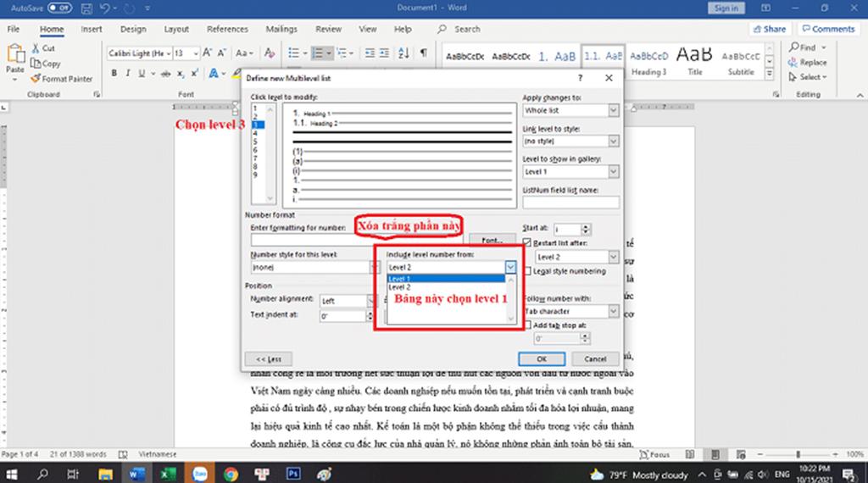Screen dimensions: 868x483
Task: Click the Paste icon in Clipboard group
Action: (x=15, y=55)
